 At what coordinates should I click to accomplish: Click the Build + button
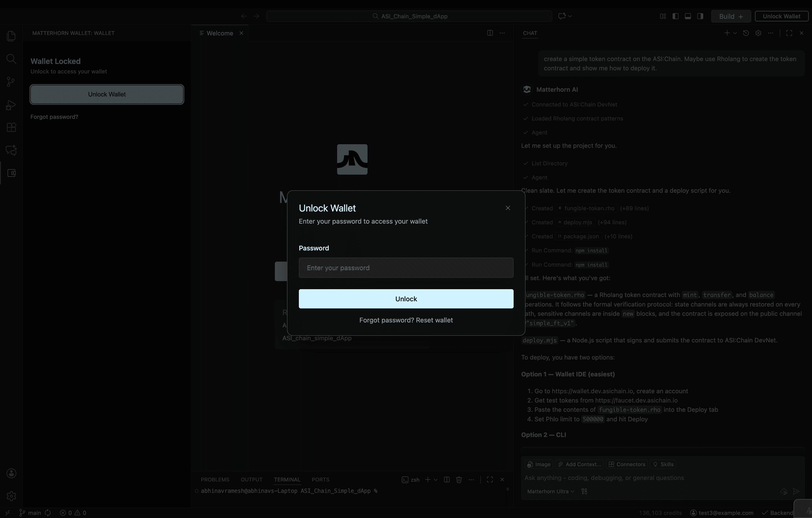[731, 16]
